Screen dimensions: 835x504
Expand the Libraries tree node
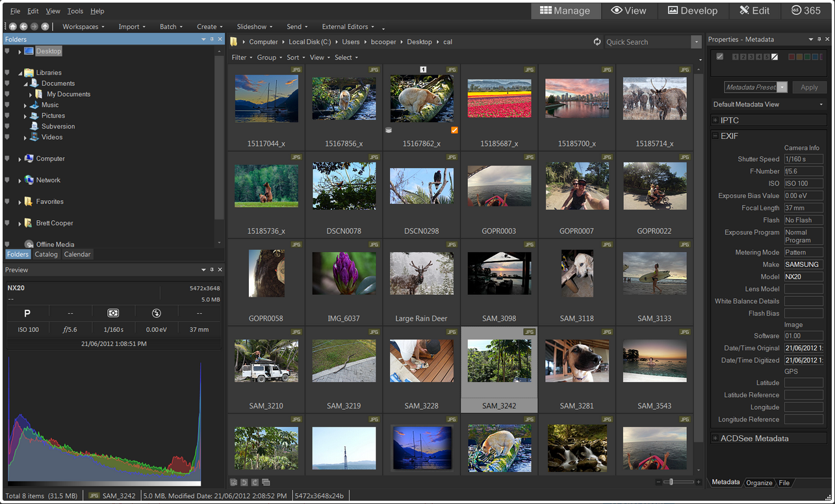pyautogui.click(x=20, y=73)
